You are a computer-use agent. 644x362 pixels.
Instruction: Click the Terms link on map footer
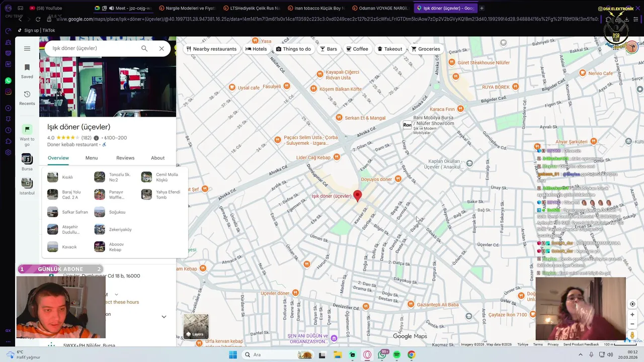tap(538, 344)
